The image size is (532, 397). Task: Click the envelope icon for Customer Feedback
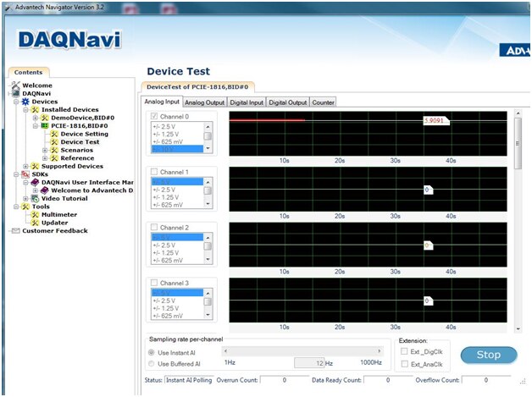tap(15, 231)
